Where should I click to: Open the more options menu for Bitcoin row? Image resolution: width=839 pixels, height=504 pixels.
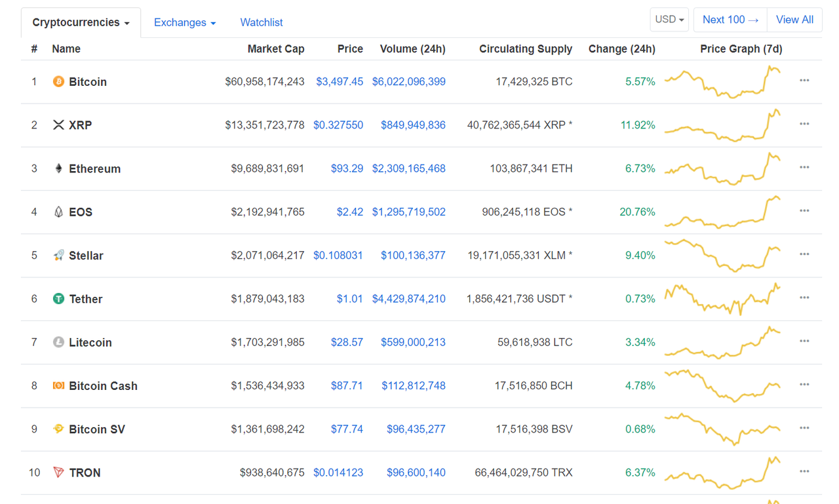tap(804, 81)
